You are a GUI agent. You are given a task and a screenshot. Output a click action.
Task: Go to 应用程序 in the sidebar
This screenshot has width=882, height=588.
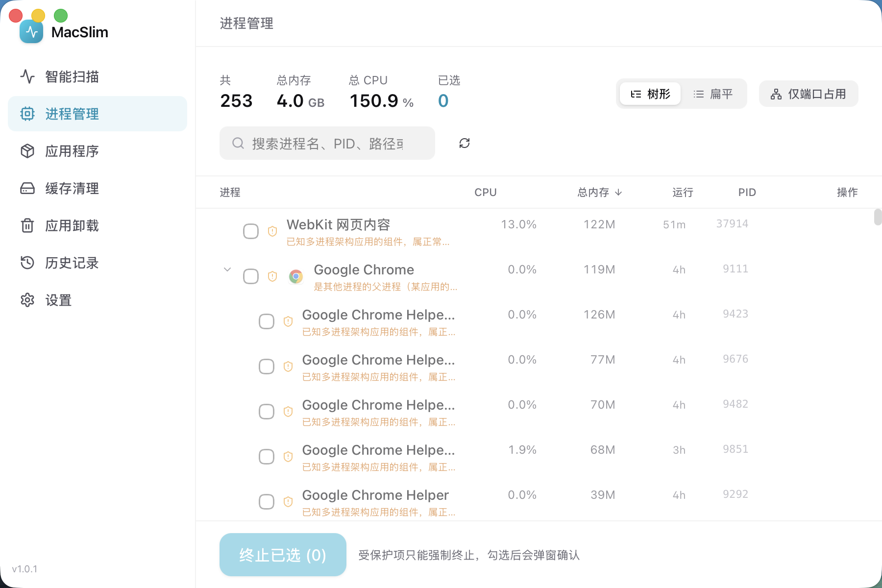click(x=98, y=151)
